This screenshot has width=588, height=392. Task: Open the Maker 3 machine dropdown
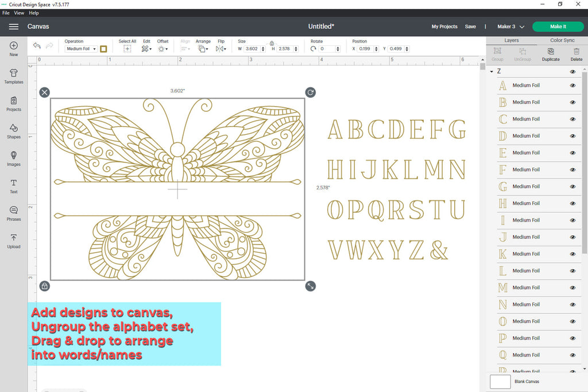pyautogui.click(x=510, y=26)
